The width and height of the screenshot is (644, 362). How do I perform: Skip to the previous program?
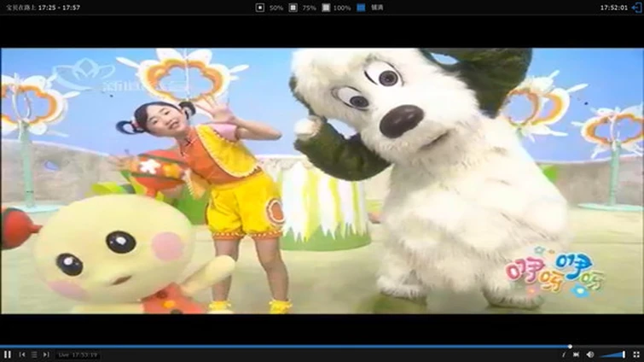(x=22, y=354)
